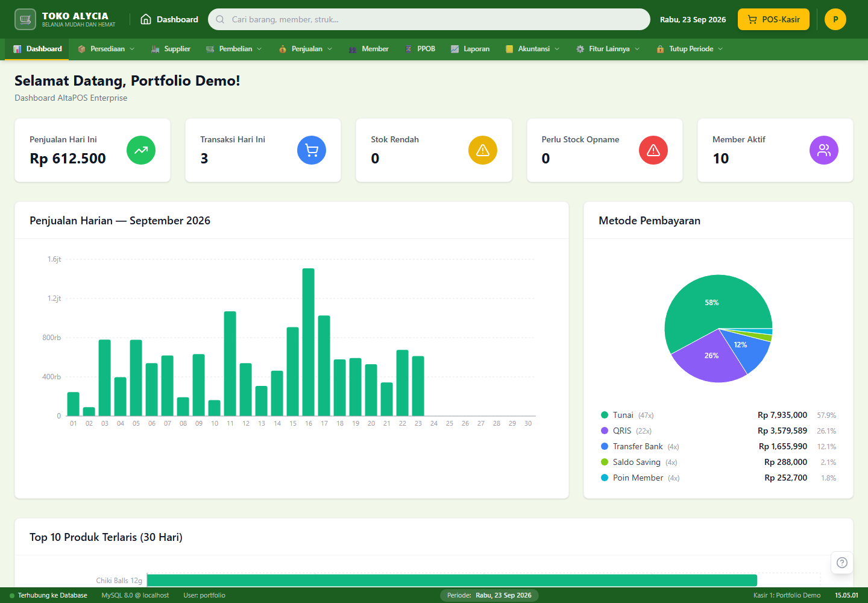Click the Persediaan box icon
This screenshot has height=603, width=868.
coord(81,49)
